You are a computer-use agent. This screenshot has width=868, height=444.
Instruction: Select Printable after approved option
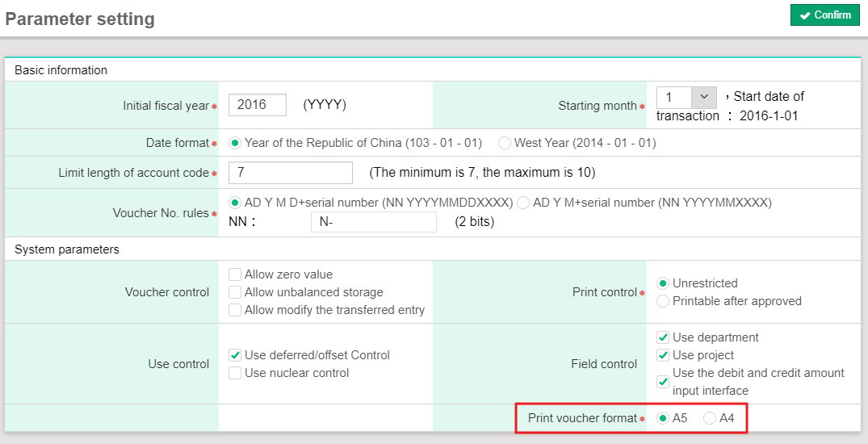(x=663, y=301)
